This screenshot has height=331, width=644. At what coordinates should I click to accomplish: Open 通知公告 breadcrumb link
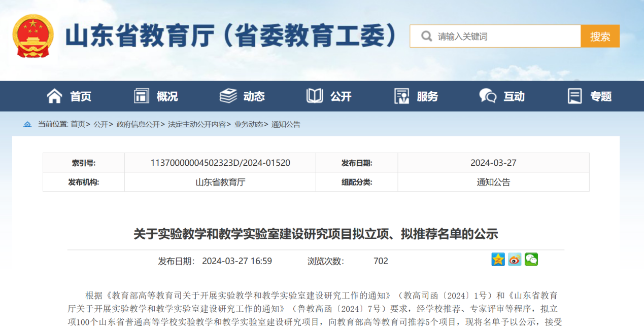286,124
